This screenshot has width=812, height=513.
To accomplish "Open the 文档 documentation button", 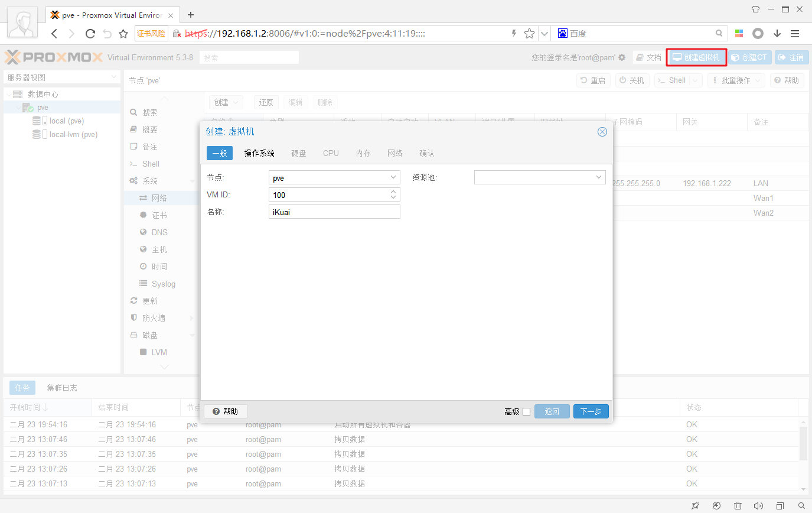I will [648, 57].
